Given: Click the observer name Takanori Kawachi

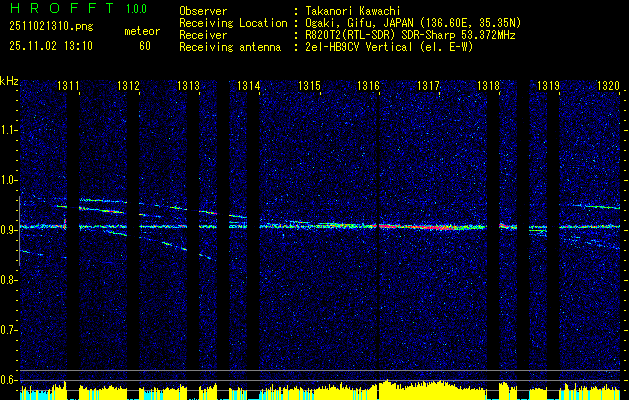Looking at the screenshot, I should pyautogui.click(x=353, y=11).
